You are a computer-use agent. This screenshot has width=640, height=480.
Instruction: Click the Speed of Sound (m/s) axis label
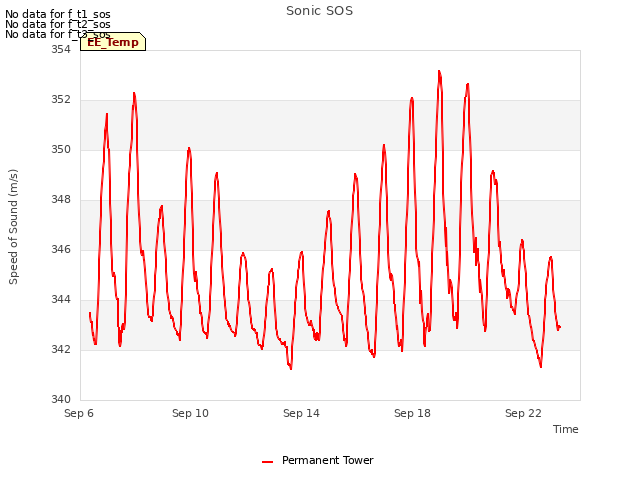pyautogui.click(x=13, y=227)
